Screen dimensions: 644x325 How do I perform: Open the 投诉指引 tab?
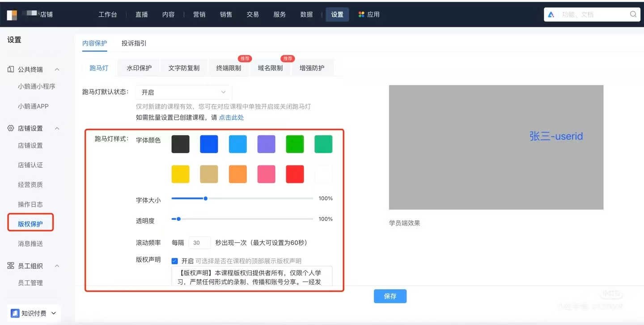click(x=134, y=43)
